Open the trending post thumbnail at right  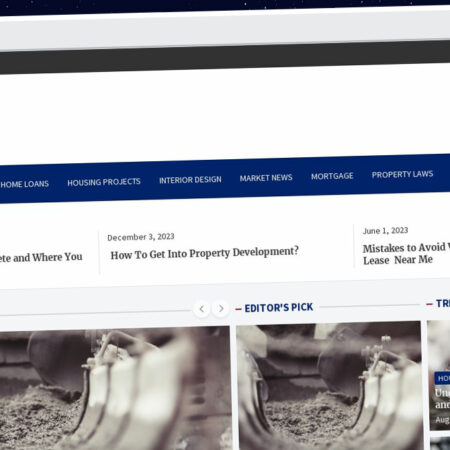pos(439,375)
